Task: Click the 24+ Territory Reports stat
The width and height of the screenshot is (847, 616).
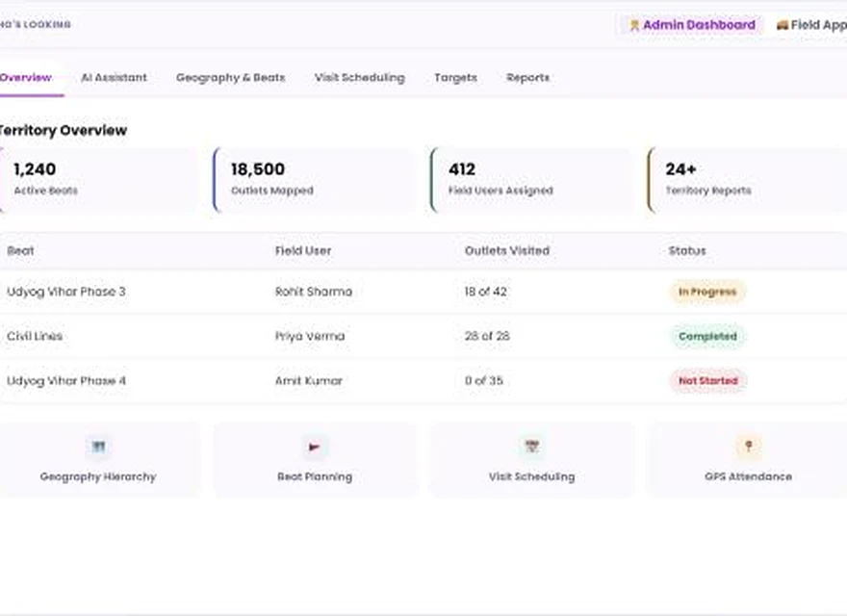Action: point(748,179)
